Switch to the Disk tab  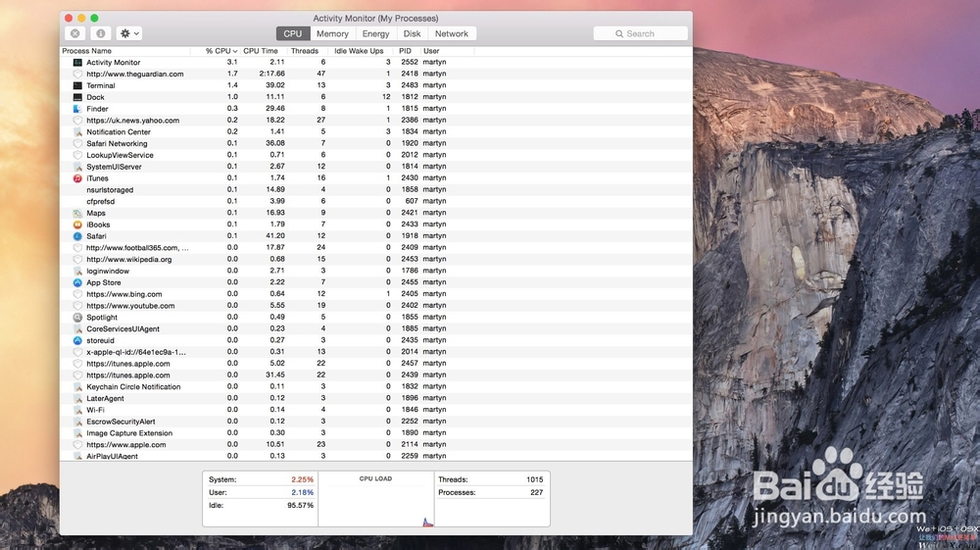(412, 33)
